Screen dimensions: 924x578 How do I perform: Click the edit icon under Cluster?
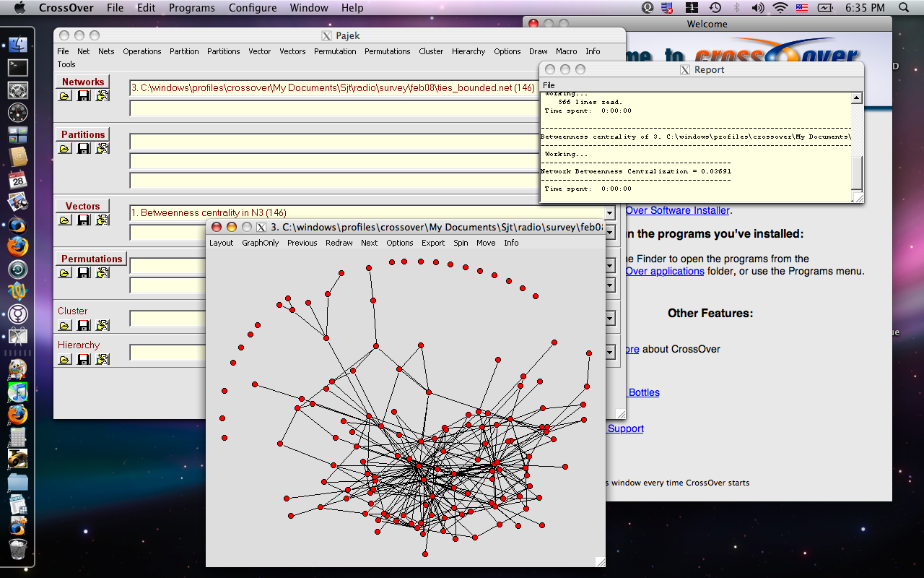(x=103, y=326)
